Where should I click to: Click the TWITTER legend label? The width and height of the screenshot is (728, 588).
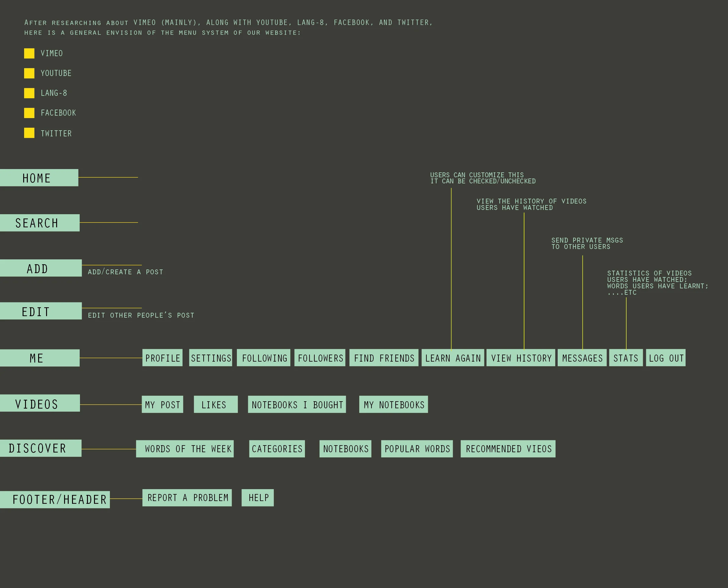click(56, 133)
